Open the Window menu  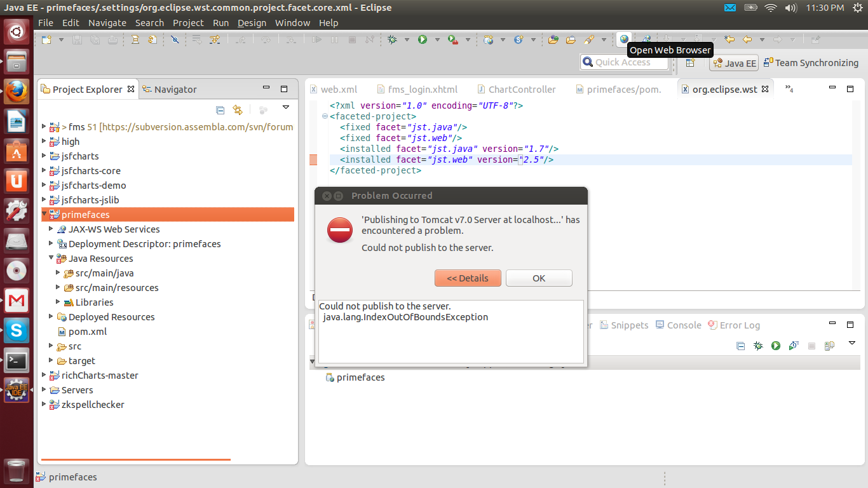(292, 23)
